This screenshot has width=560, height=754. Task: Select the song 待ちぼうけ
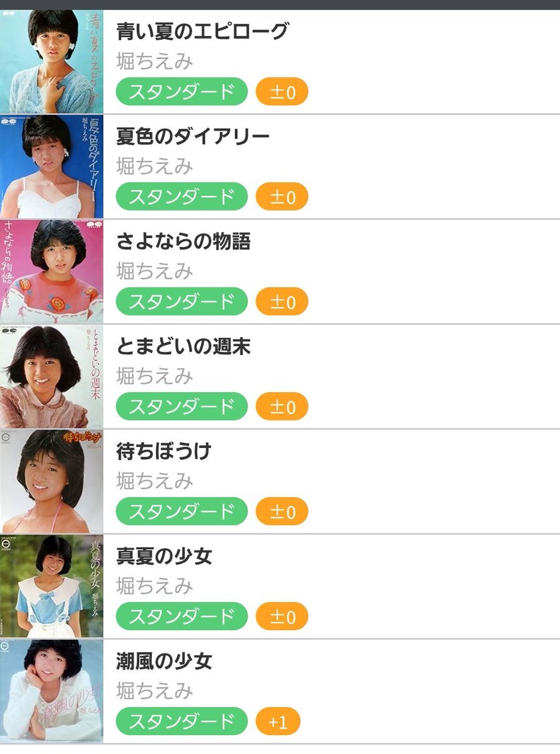(164, 451)
